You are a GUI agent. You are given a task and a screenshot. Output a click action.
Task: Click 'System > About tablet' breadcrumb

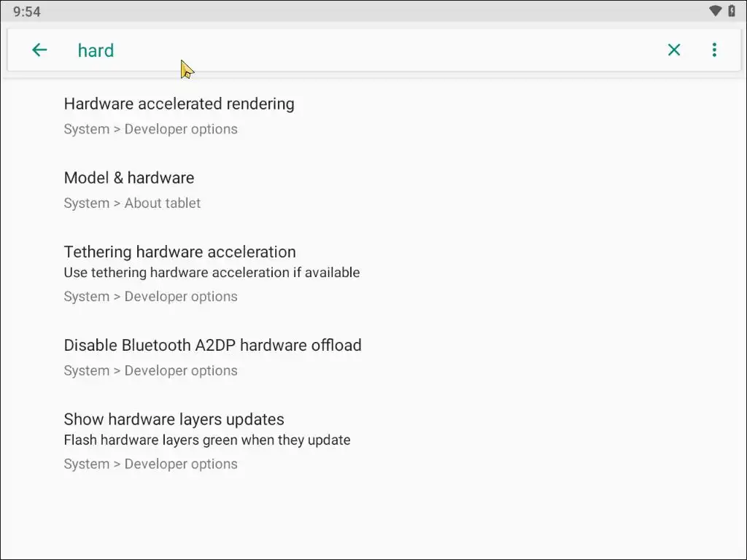pos(132,203)
